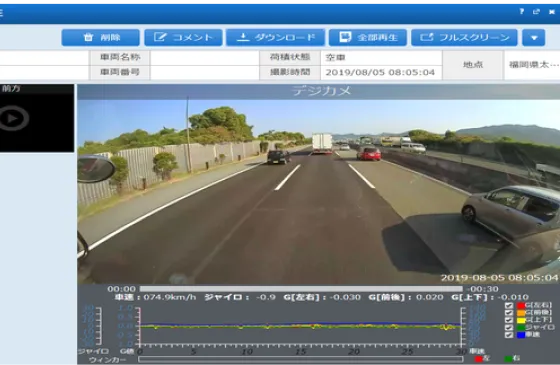The height and width of the screenshot is (365, 560).
Task: Click the デジカメ video title bar
Action: pos(319,91)
